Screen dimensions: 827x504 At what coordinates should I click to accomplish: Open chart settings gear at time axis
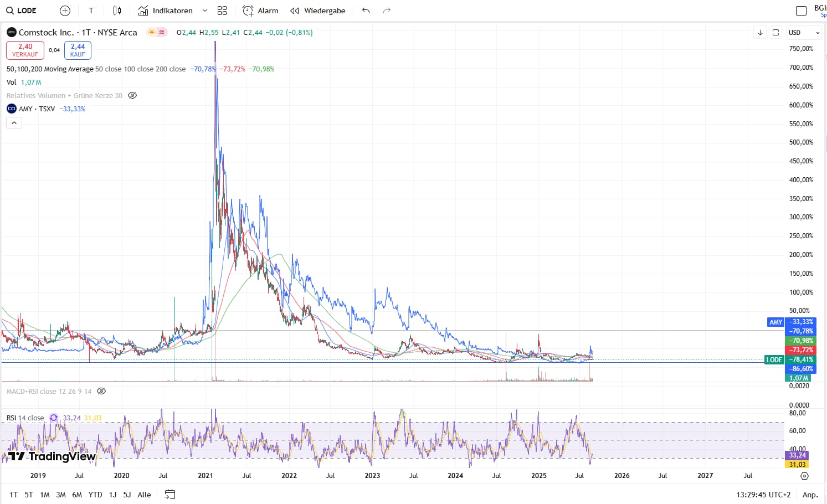click(x=804, y=476)
